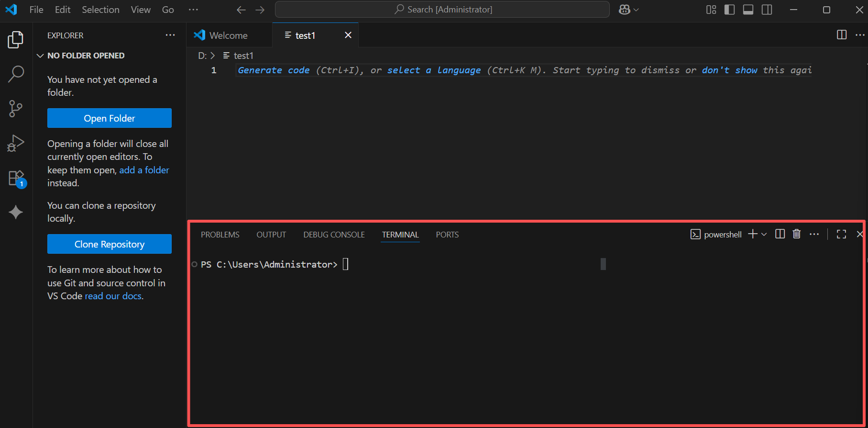Viewport: 868px width, 428px height.
Task: Click the sparkle icon in activity bar
Action: pyautogui.click(x=16, y=212)
